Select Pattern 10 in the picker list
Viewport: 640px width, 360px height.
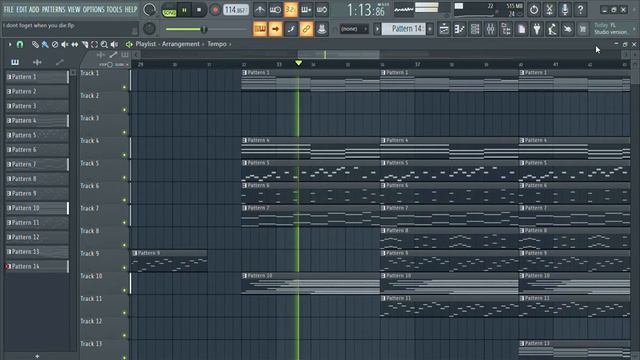[x=37, y=208]
